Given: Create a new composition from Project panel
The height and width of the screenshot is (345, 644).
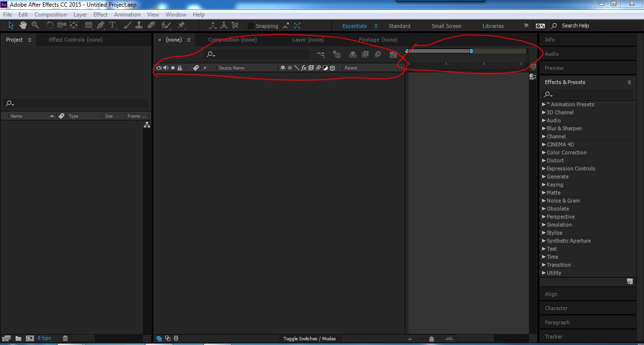Looking at the screenshot, I should coord(30,338).
